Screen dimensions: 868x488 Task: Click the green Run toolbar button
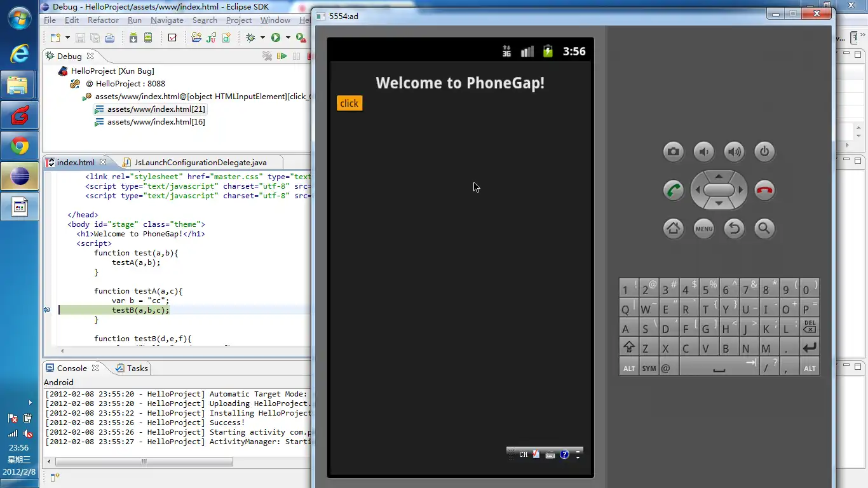276,38
